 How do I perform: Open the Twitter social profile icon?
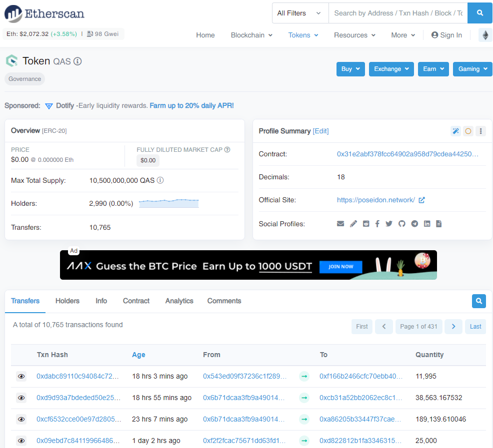point(389,224)
